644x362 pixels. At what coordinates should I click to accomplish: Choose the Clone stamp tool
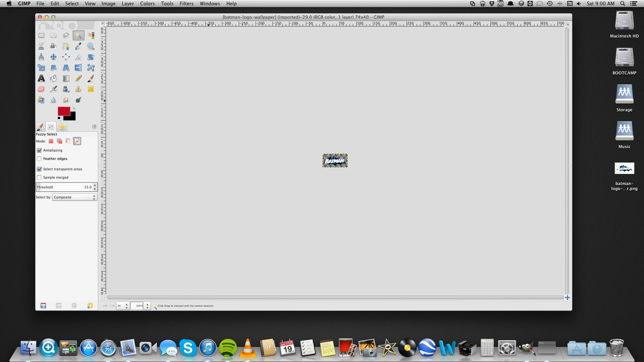coord(78,89)
